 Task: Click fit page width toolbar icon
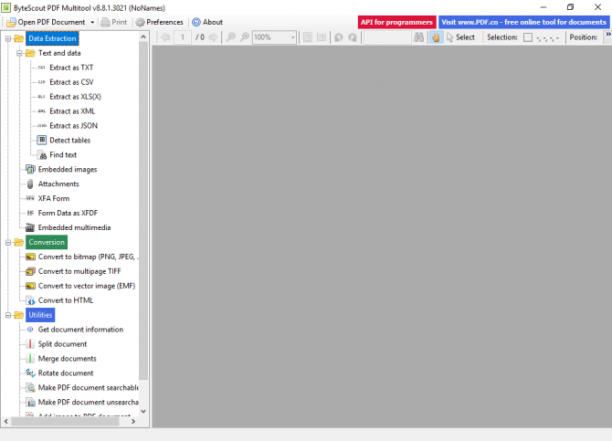[321, 37]
